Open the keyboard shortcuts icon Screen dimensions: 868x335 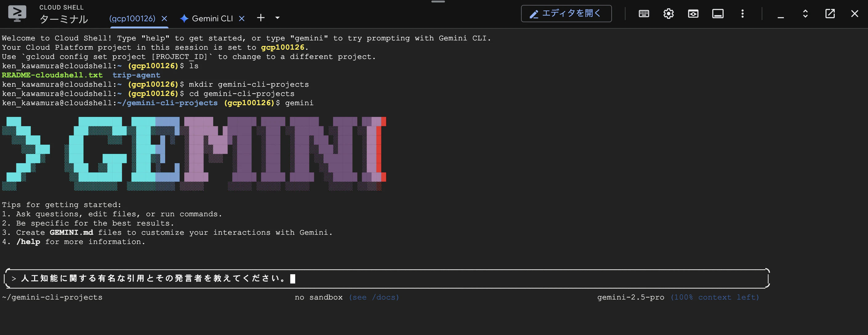tap(644, 14)
